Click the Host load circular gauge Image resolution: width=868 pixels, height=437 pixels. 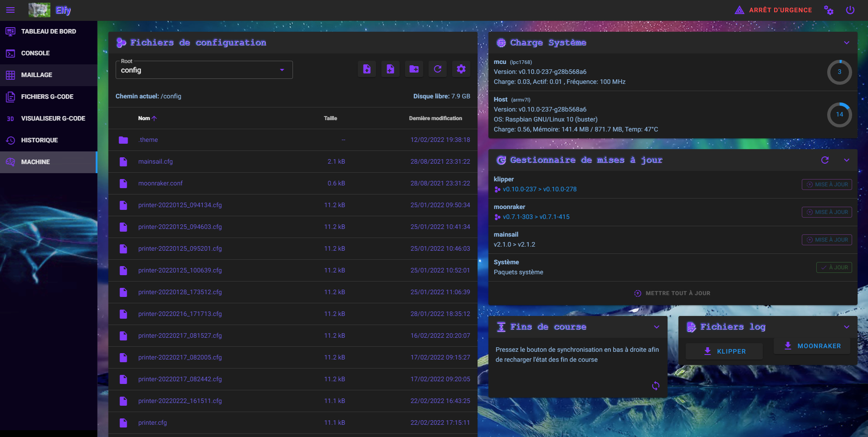click(839, 115)
